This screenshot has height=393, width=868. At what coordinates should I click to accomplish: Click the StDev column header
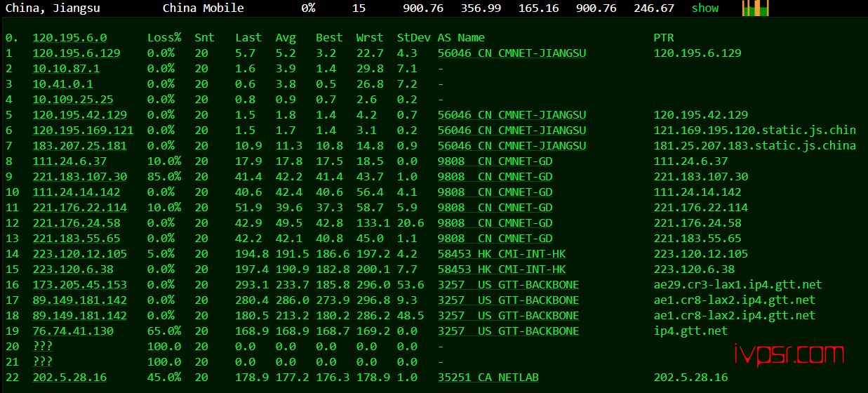(x=413, y=38)
